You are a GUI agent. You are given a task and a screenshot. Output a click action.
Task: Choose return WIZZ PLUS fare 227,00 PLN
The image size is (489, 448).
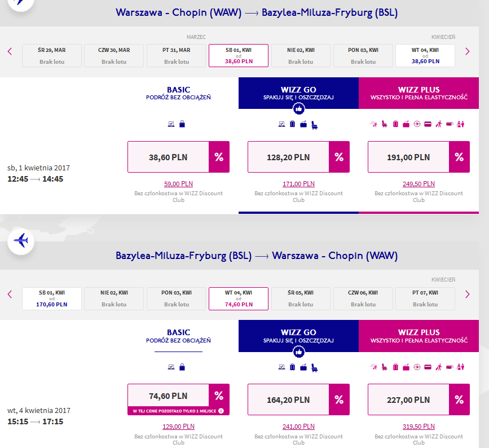[418, 399]
